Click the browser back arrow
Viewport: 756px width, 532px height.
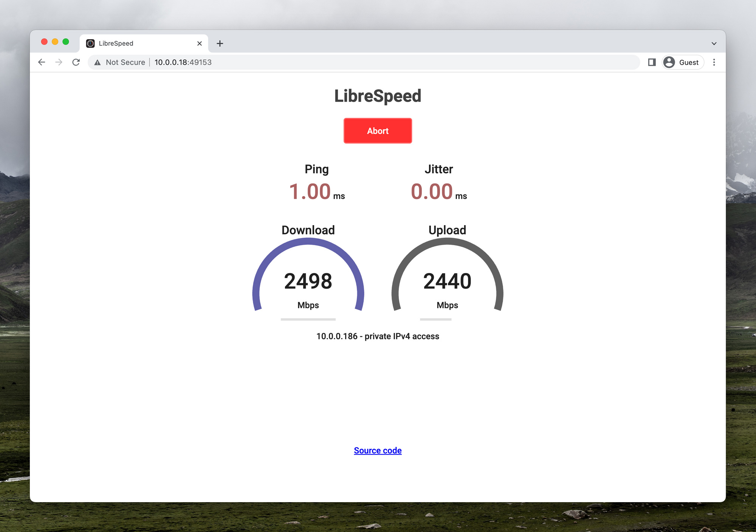coord(42,62)
